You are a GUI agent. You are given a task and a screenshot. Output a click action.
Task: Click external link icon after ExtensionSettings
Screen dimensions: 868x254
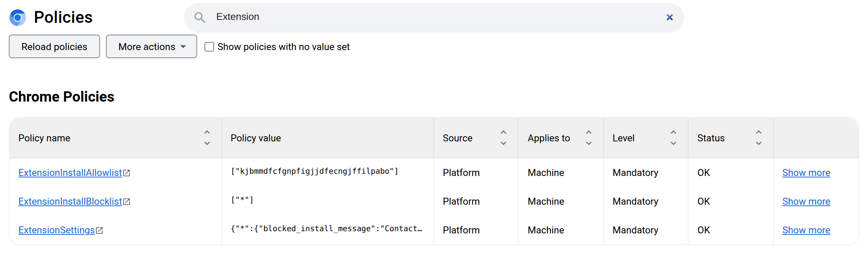(99, 230)
